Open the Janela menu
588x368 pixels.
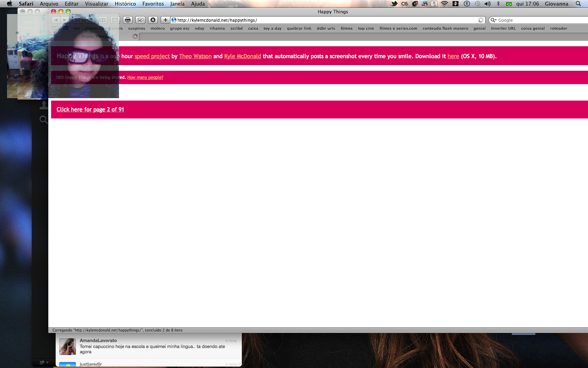(177, 4)
